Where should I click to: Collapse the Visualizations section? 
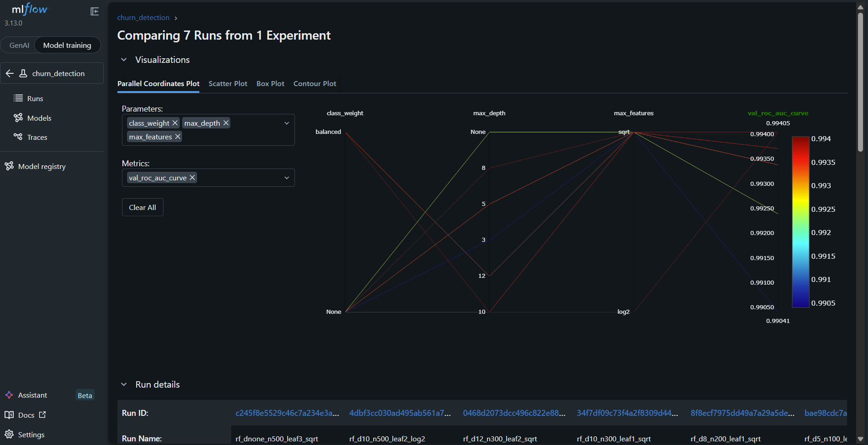tap(124, 60)
